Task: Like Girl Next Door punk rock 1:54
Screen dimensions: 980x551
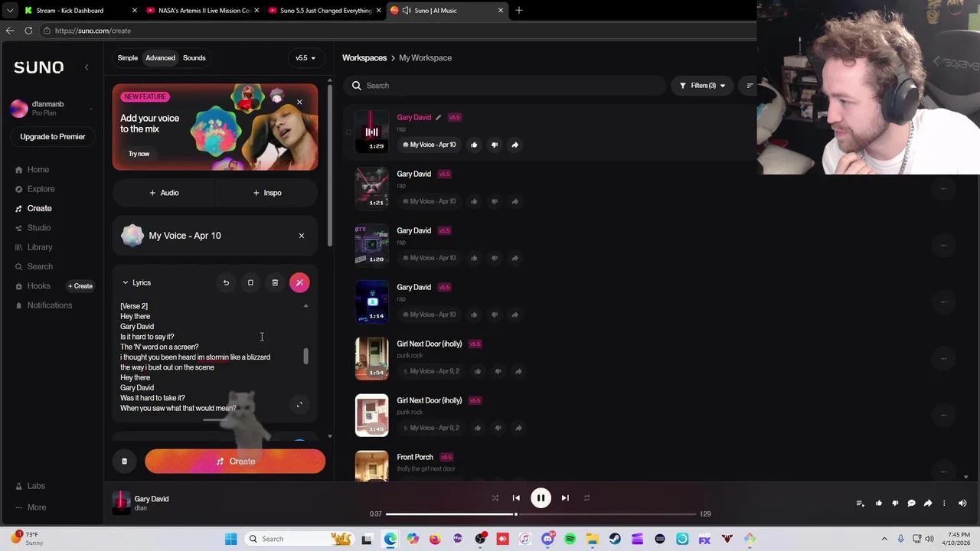Action: click(x=477, y=371)
